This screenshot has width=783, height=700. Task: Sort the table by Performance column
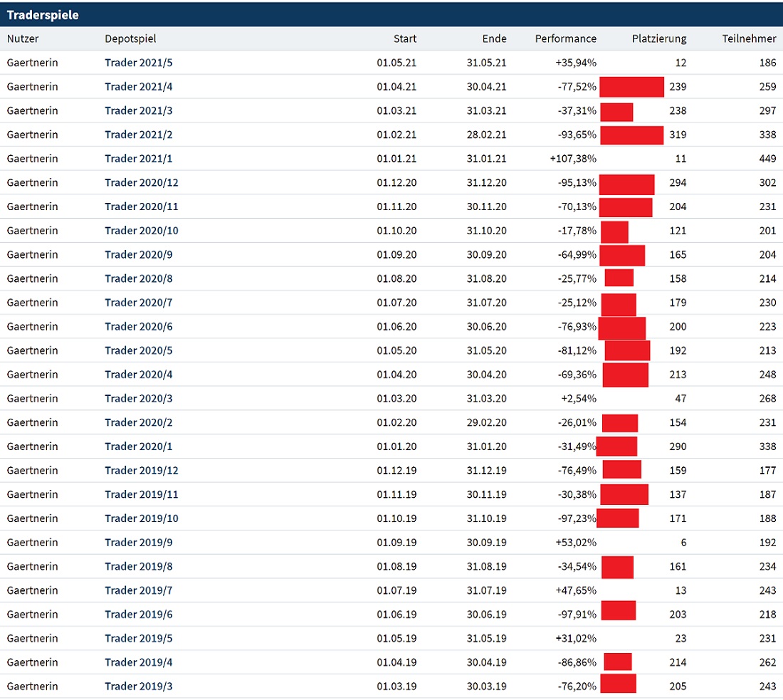565,38
